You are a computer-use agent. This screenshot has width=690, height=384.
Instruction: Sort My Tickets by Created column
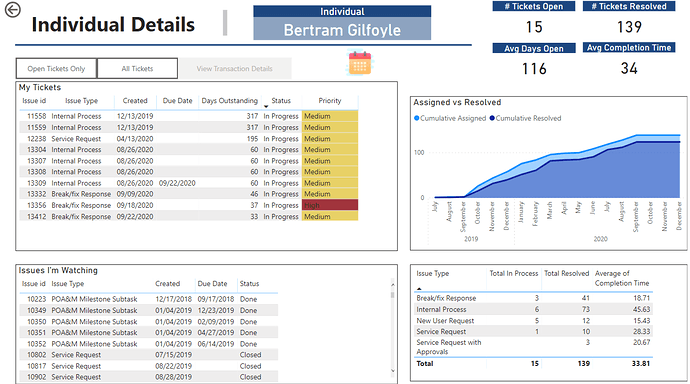135,101
